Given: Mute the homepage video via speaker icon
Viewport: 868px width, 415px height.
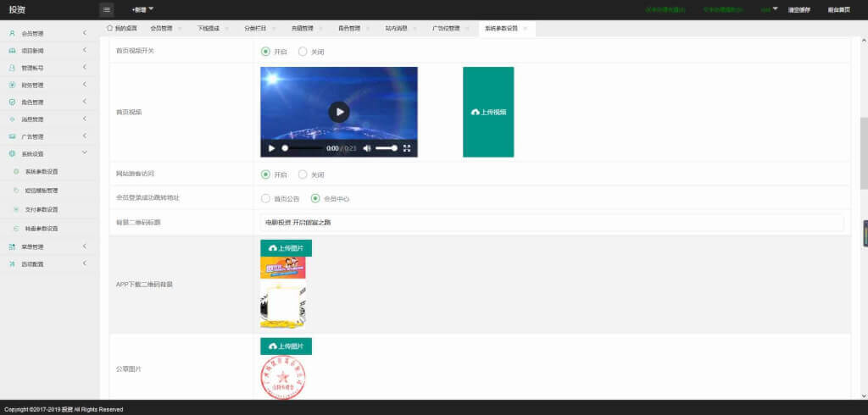Looking at the screenshot, I should (366, 148).
